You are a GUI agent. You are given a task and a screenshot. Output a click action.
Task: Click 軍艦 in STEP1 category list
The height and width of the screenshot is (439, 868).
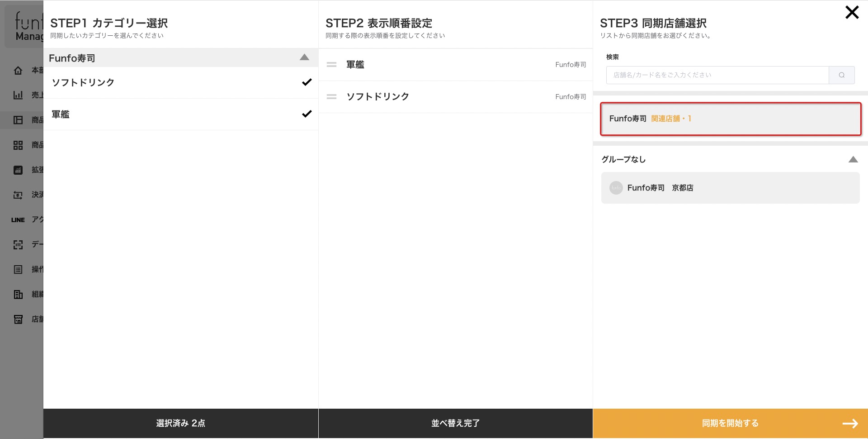pos(61,115)
